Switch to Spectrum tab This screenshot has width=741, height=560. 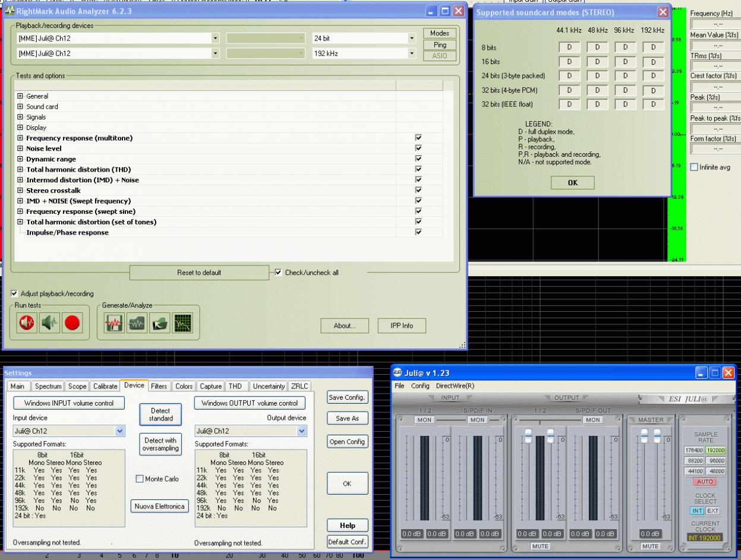tap(48, 387)
